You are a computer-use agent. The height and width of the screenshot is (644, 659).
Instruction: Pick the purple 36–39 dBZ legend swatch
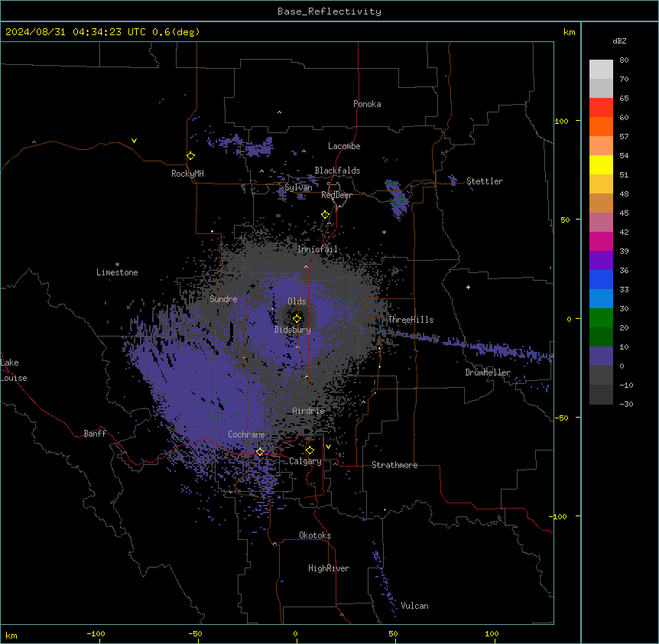[601, 261]
